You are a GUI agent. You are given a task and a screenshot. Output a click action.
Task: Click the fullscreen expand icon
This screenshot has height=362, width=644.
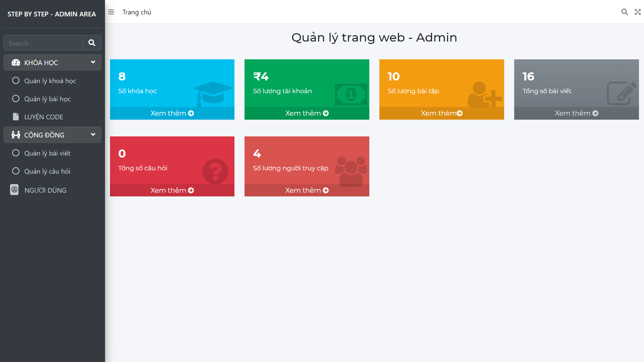pos(638,12)
